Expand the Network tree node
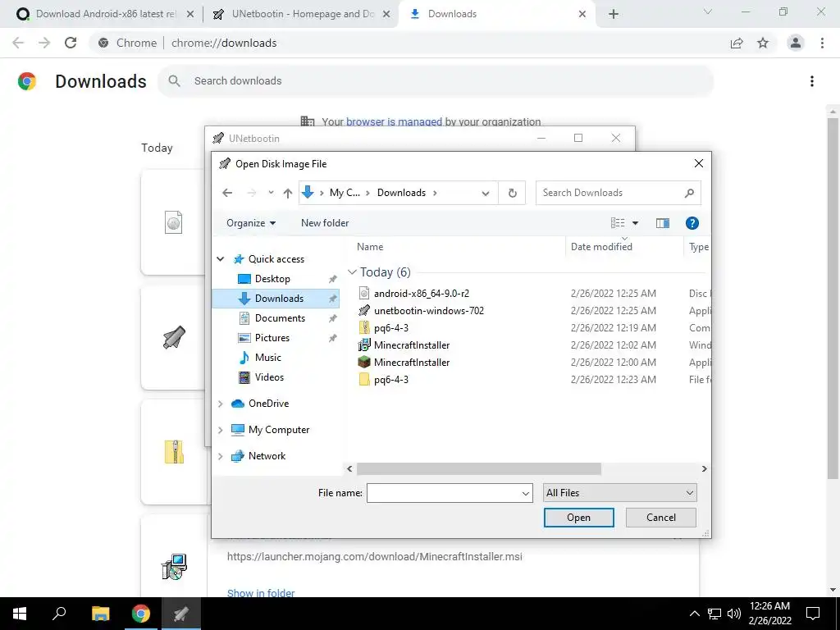The image size is (840, 630). pyautogui.click(x=220, y=456)
